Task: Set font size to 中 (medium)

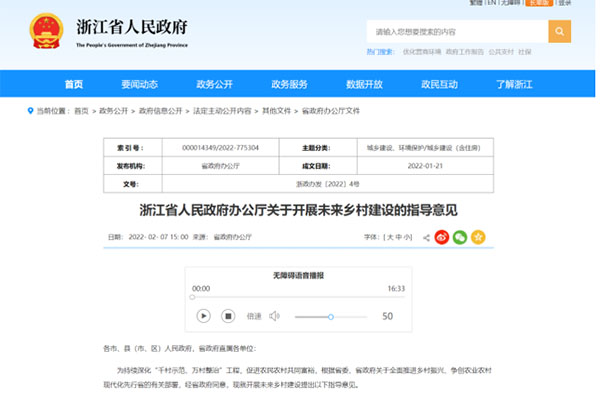Action: 399,237
